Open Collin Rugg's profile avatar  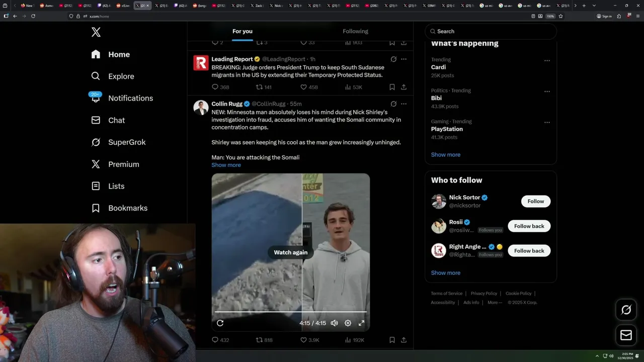point(201,108)
